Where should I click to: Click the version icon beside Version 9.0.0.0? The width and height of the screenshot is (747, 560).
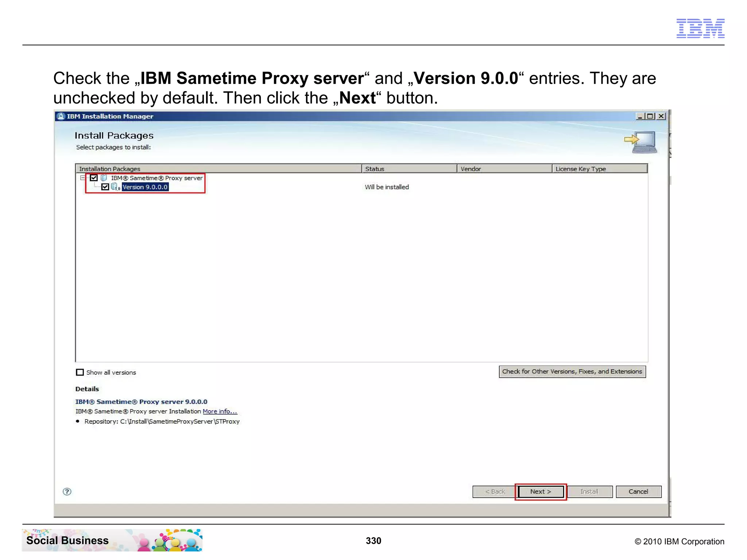pos(115,187)
